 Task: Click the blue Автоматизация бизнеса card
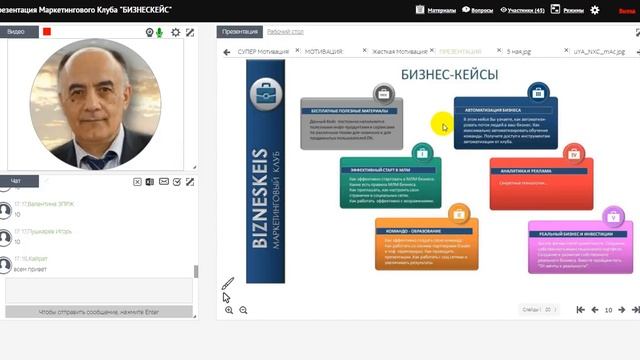coord(506,123)
